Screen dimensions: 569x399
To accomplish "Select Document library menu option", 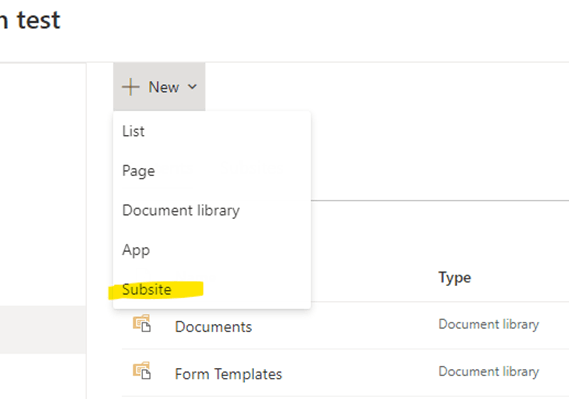I will coord(212,210).
